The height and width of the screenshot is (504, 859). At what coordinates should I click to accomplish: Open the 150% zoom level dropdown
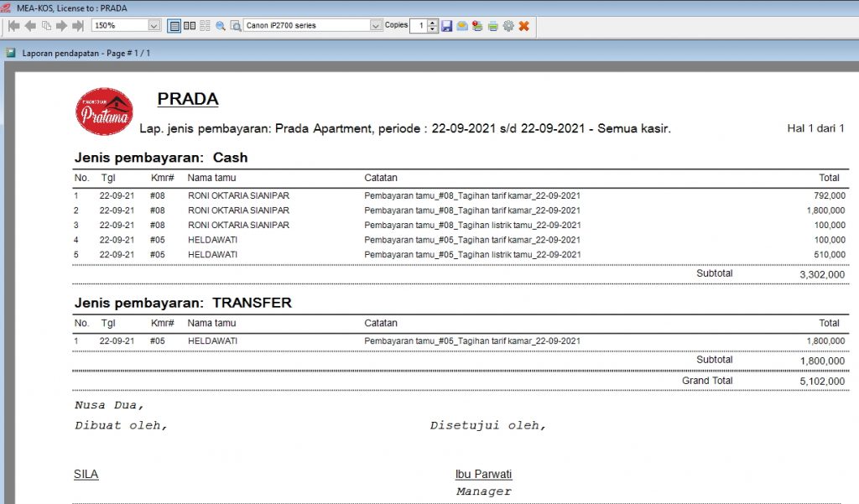(154, 26)
